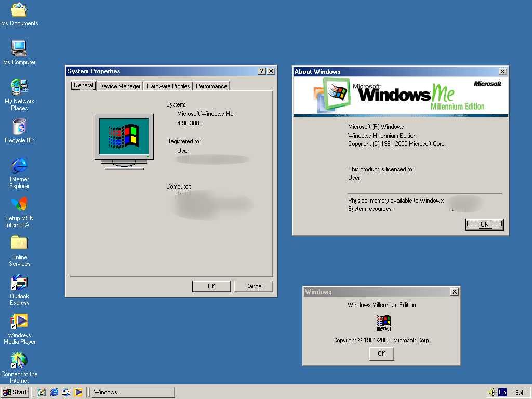
Task: Close the About Windows dialog
Action: (503, 71)
